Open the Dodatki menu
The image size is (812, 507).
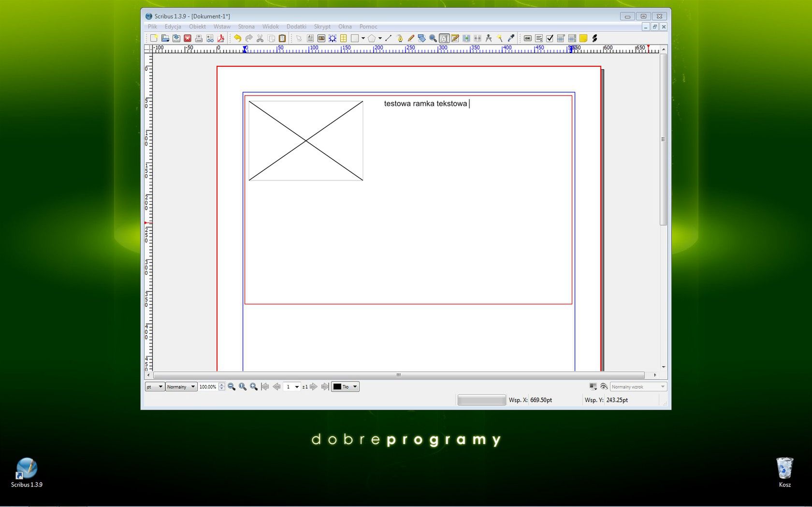296,27
